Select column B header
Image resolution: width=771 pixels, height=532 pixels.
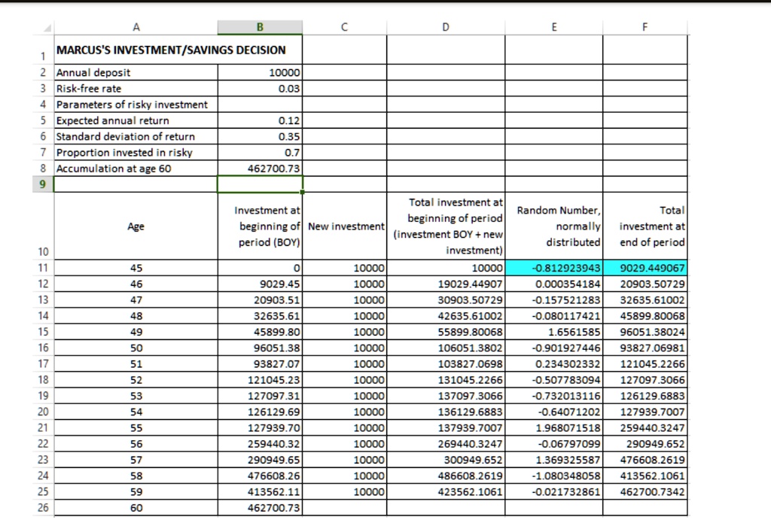[x=260, y=28]
